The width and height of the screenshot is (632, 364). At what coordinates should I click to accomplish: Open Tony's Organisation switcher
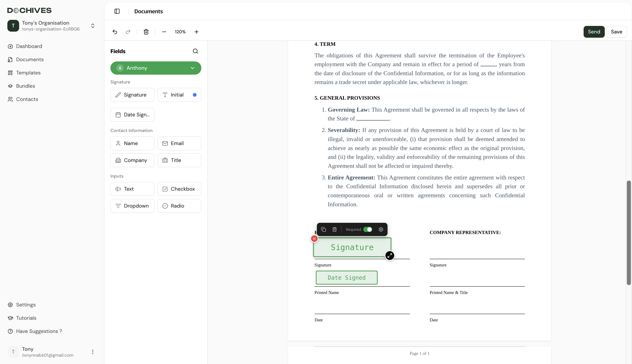tap(93, 26)
